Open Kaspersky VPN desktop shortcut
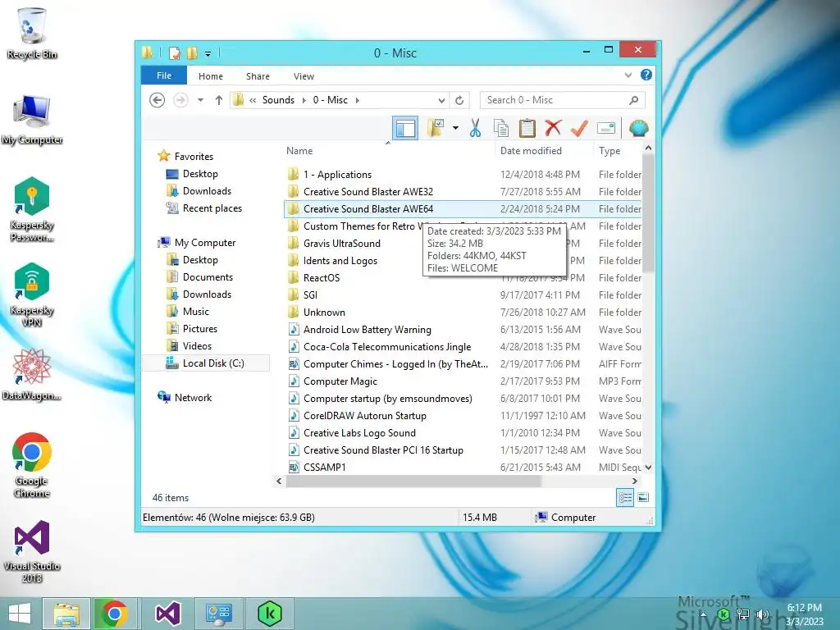The width and height of the screenshot is (840, 630). (32, 294)
